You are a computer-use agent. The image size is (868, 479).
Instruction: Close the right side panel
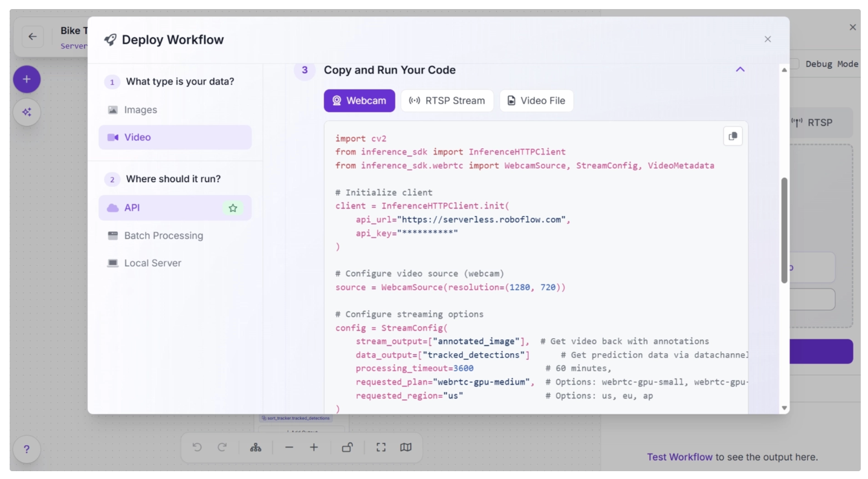click(853, 27)
